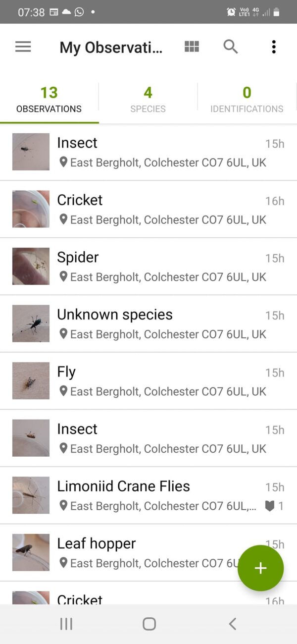Tap the Leaf hopper thumbnail image
Screen dimensions: 297x644
click(31, 552)
